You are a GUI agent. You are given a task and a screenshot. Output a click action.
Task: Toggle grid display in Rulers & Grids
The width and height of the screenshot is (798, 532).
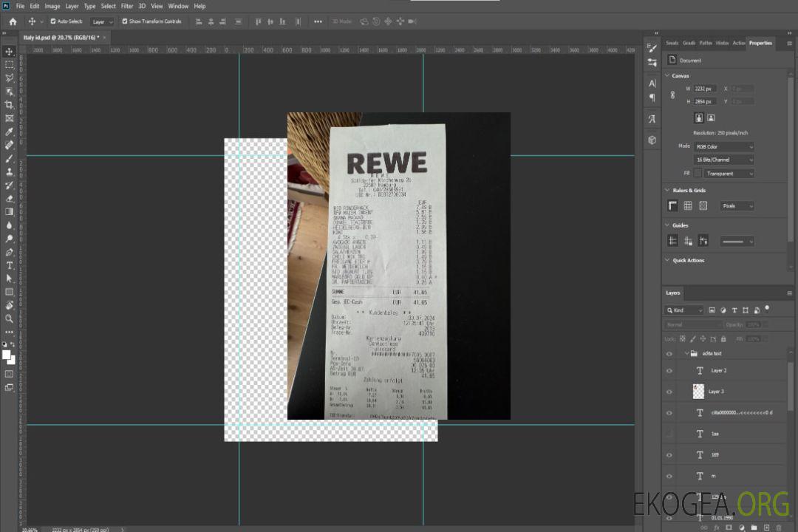[x=688, y=205]
